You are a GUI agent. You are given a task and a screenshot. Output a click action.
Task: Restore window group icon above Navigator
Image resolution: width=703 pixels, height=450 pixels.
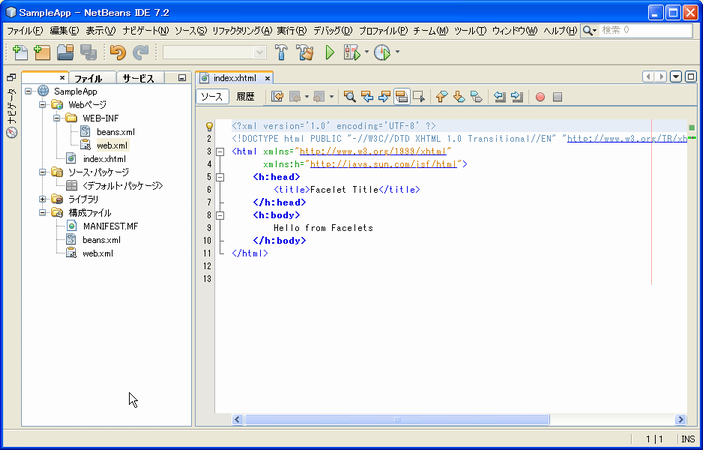pos(12,78)
